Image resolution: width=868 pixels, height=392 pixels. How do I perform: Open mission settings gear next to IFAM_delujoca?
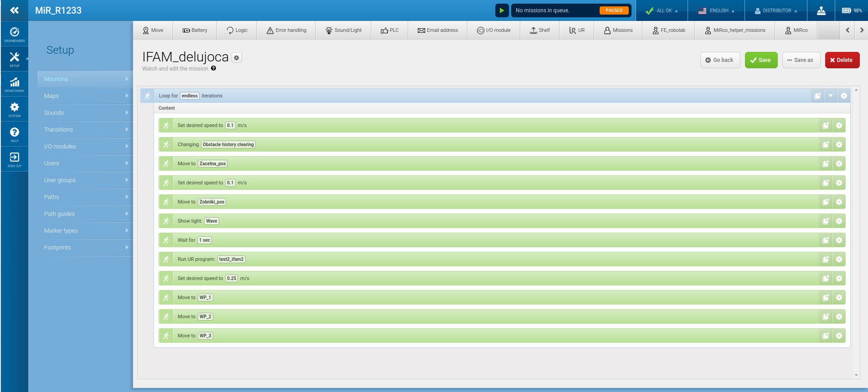236,58
